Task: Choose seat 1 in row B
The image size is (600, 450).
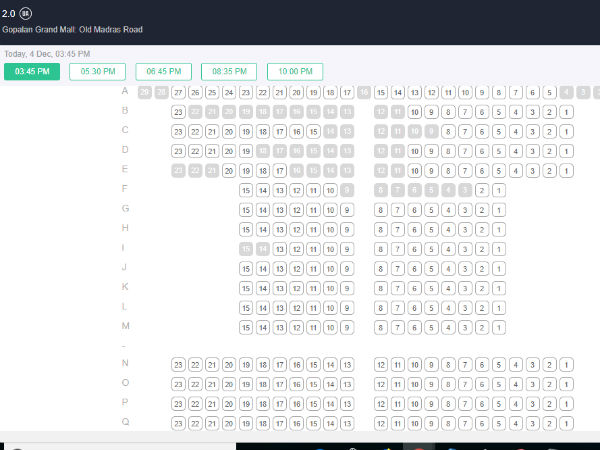Action: click(566, 112)
